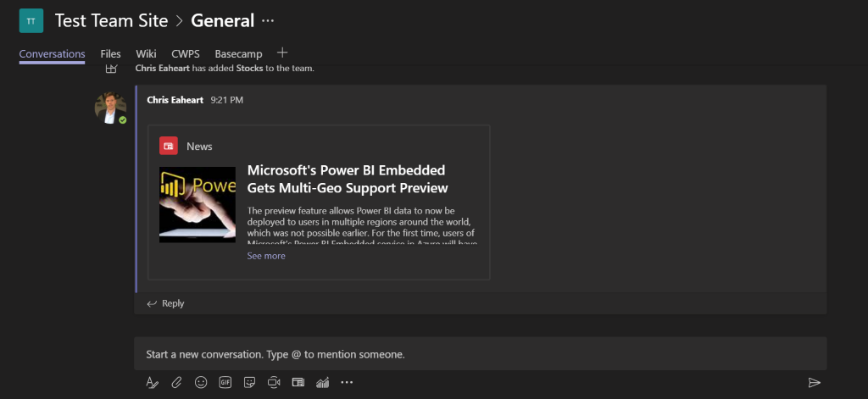Start a Meet now video call
Image resolution: width=868 pixels, height=399 pixels.
(x=274, y=383)
